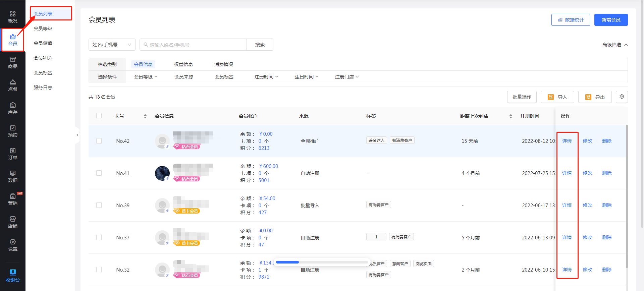Viewport: 644px width, 291px height.
Task: Select the 会员 crown sidebar icon
Action: pos(13,40)
